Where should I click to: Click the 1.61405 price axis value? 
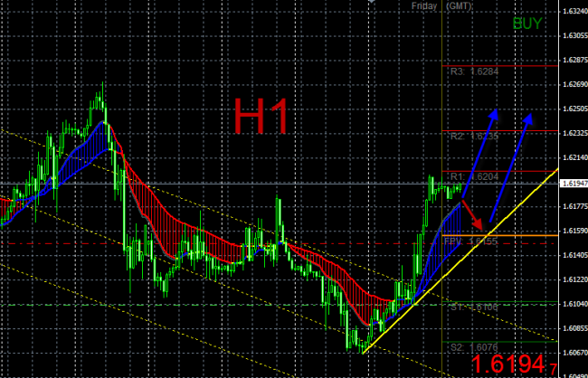click(x=574, y=255)
